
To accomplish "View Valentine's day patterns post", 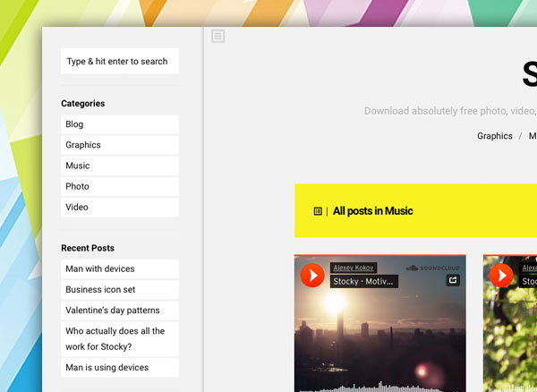I will coord(120,311).
